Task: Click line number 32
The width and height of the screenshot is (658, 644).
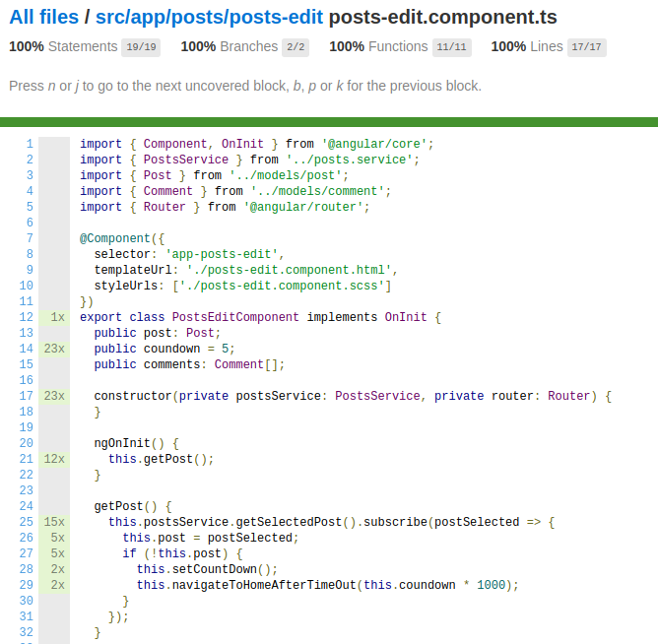Action: [26, 632]
